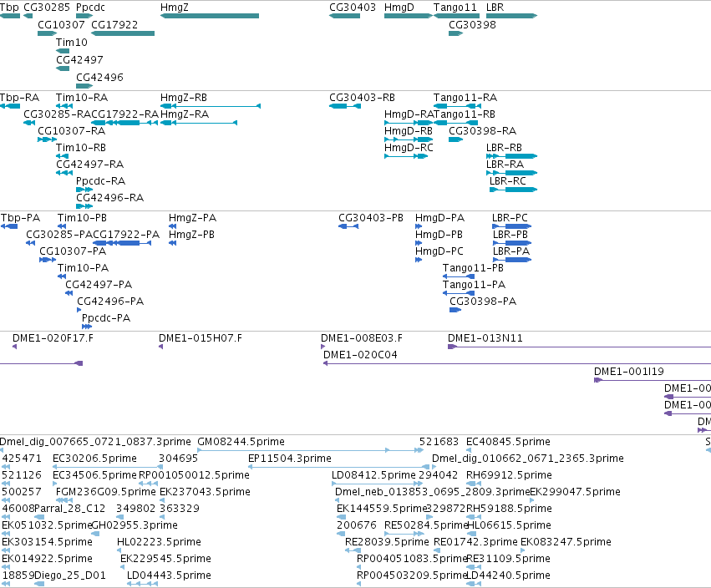Open the HmgZ-RA transcript label
The height and width of the screenshot is (588, 711).
pos(185,114)
